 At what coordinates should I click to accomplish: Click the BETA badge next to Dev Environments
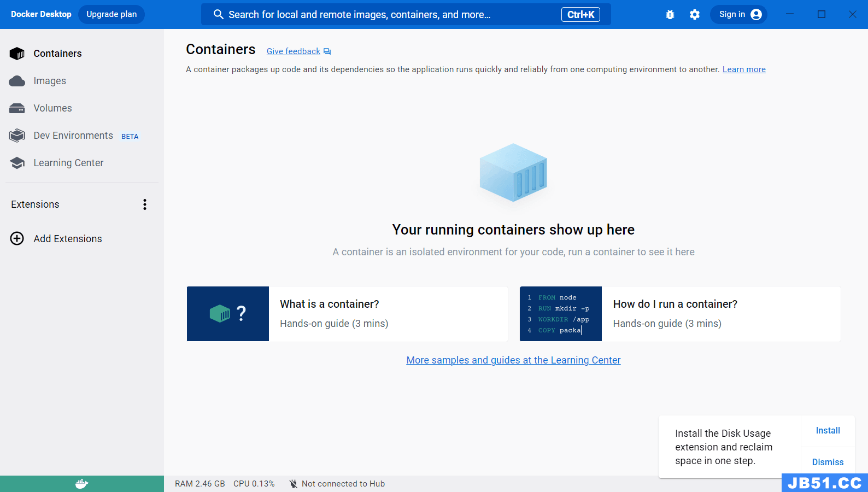coord(130,137)
